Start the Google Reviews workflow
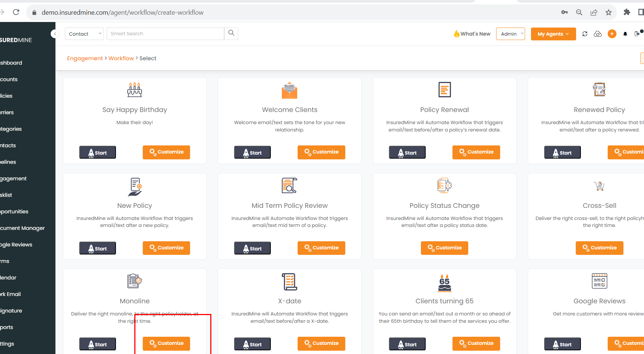 pos(562,344)
